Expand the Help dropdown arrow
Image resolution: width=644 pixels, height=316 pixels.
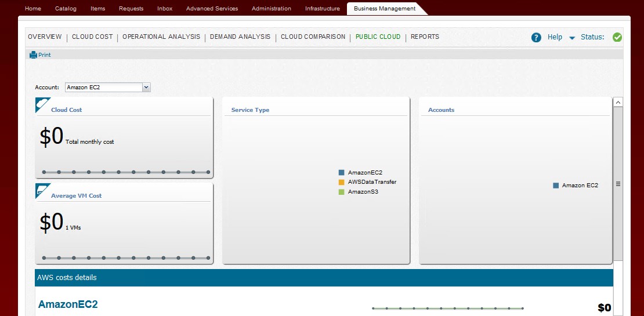click(x=571, y=38)
